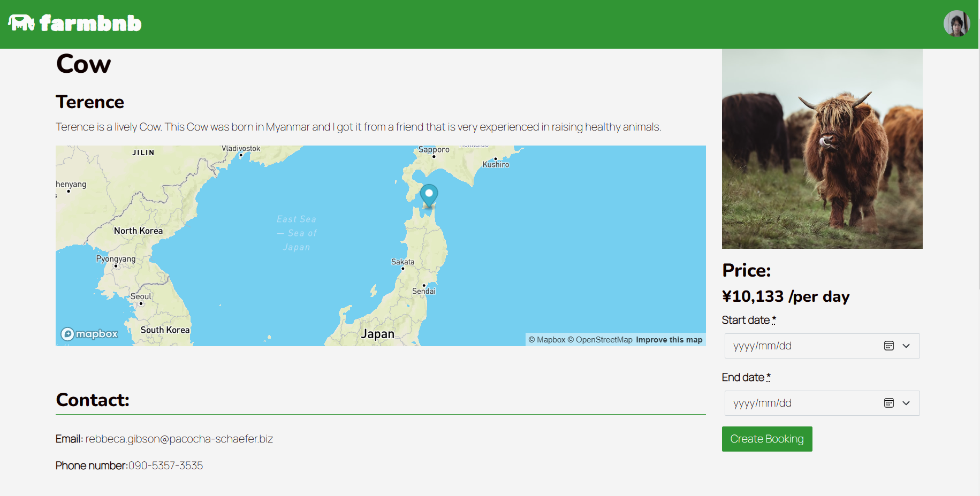Click the cow icon in the header
The image size is (980, 496).
[x=20, y=23]
